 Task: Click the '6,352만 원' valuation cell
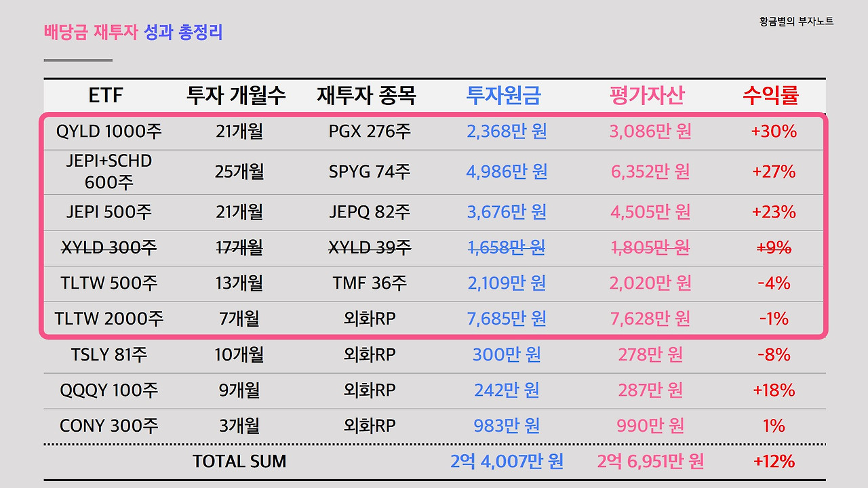650,171
